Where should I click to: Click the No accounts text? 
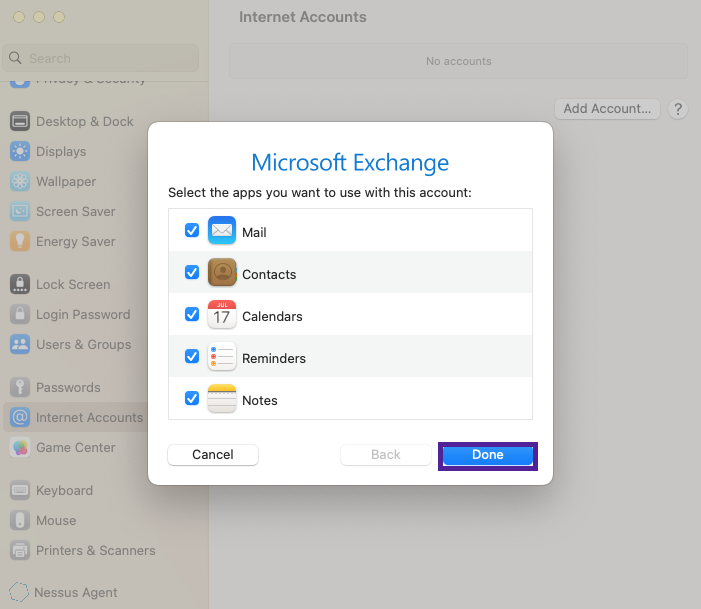[459, 61]
